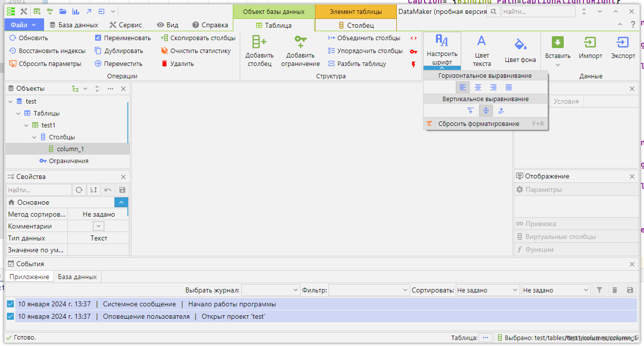
Task: Click Разбить таблицу
Action: (x=357, y=63)
